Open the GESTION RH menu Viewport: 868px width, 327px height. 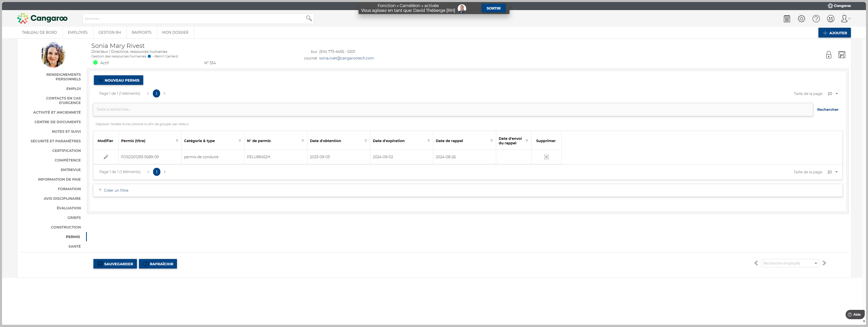point(110,32)
